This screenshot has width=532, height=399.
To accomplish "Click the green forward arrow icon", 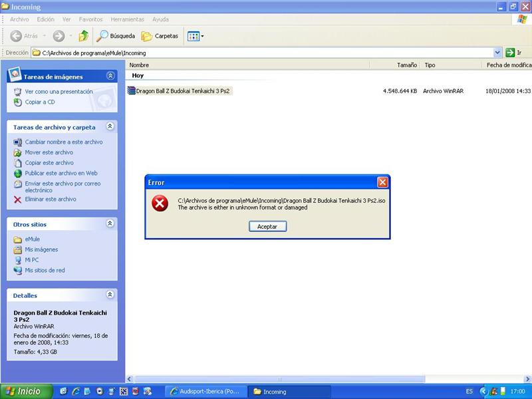I will point(59,36).
